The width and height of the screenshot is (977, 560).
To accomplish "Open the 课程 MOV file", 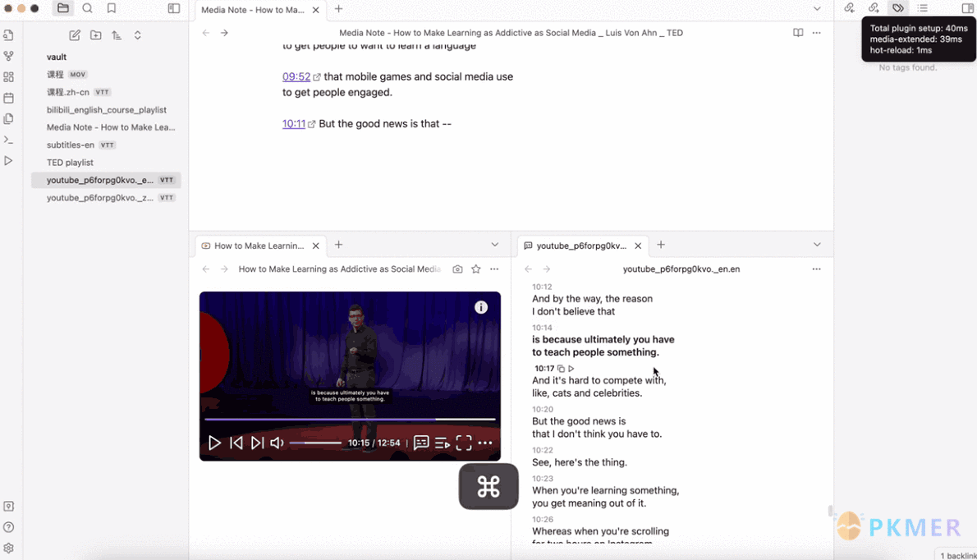I will pos(106,74).
